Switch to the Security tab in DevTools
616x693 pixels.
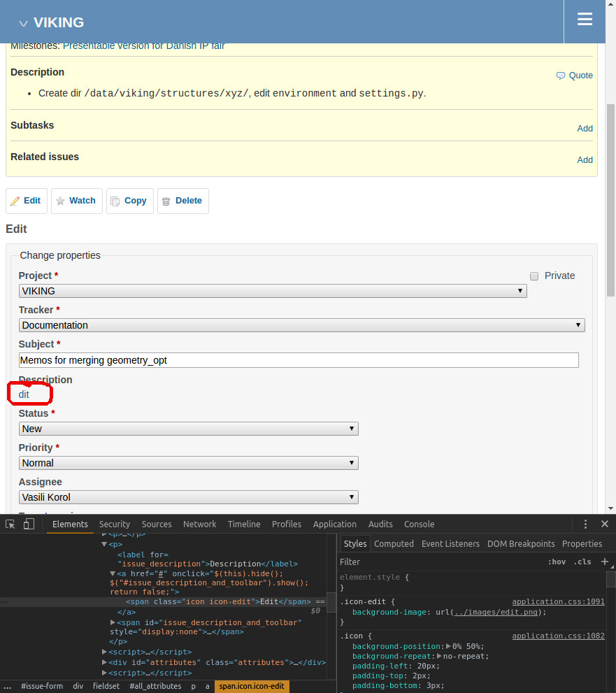115,524
